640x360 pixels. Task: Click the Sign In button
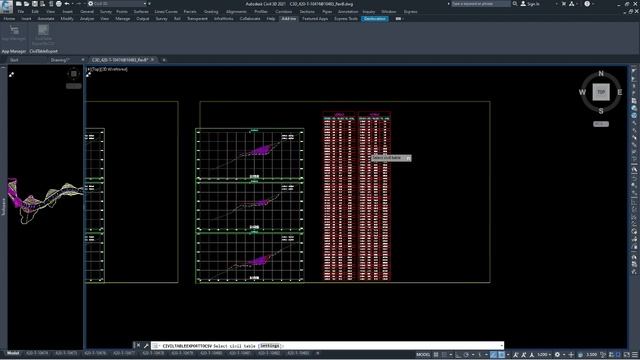coord(530,4)
